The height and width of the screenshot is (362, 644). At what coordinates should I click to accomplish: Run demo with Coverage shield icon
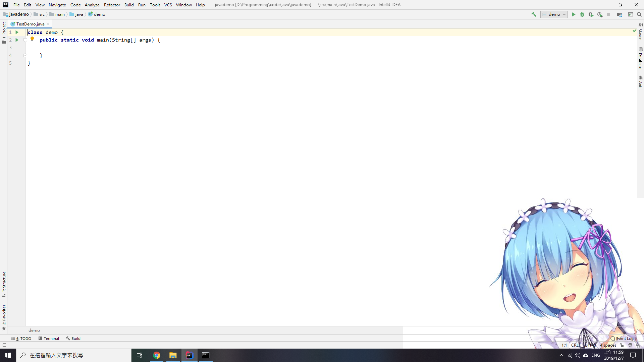(591, 14)
